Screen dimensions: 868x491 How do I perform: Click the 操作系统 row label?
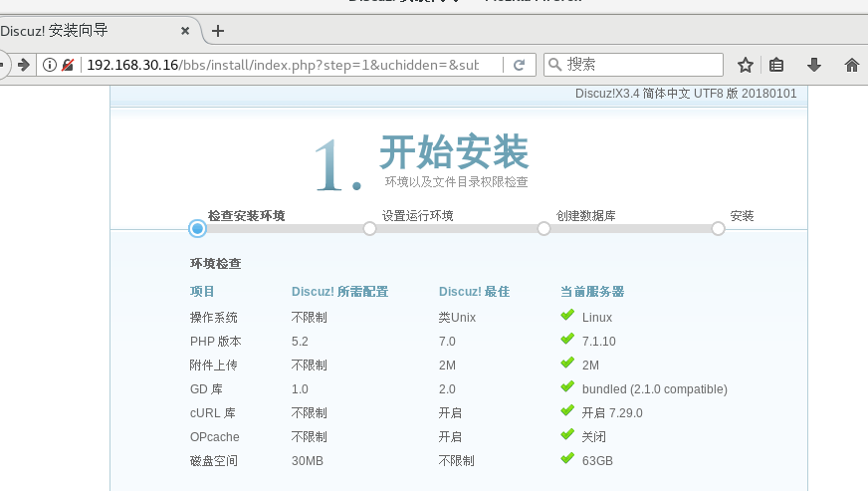pos(214,318)
